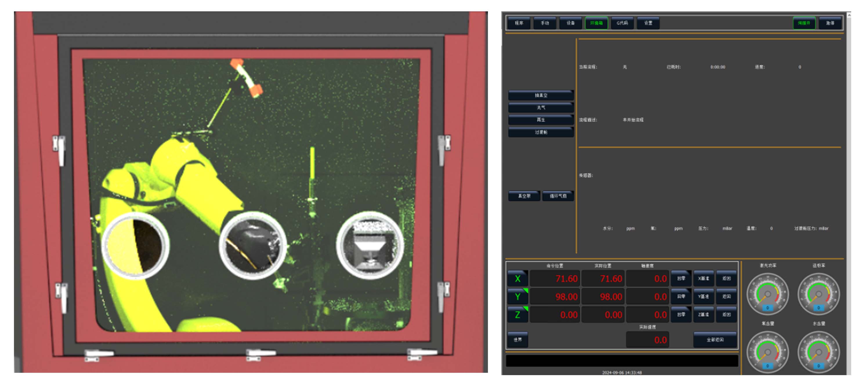The image size is (868, 385).
Task: Select the green Y axis button
Action: [517, 296]
